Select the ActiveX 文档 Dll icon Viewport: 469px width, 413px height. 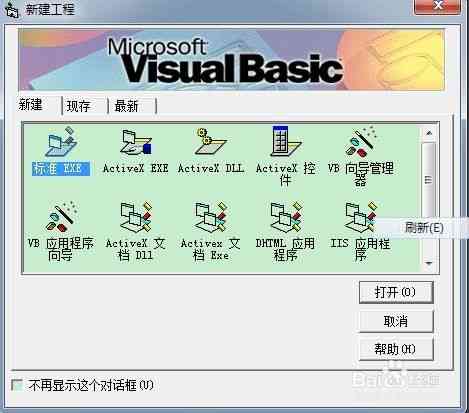tap(136, 217)
